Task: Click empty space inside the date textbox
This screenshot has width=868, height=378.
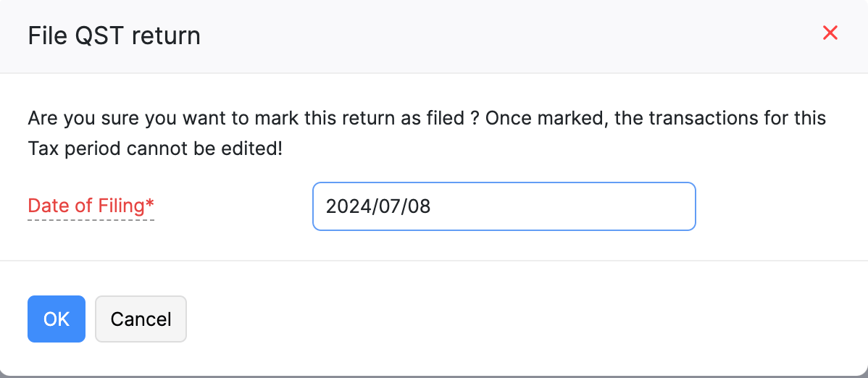Action: pyautogui.click(x=580, y=206)
